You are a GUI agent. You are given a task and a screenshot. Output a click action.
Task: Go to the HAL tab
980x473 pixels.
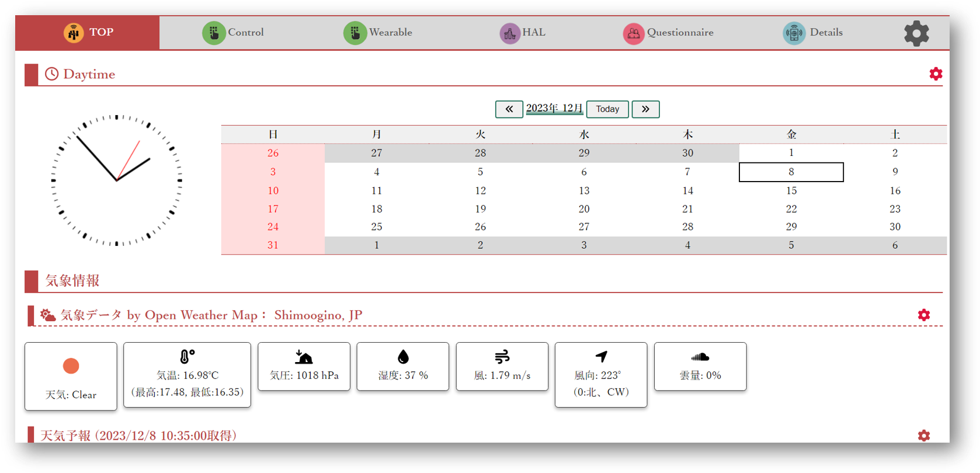point(523,33)
